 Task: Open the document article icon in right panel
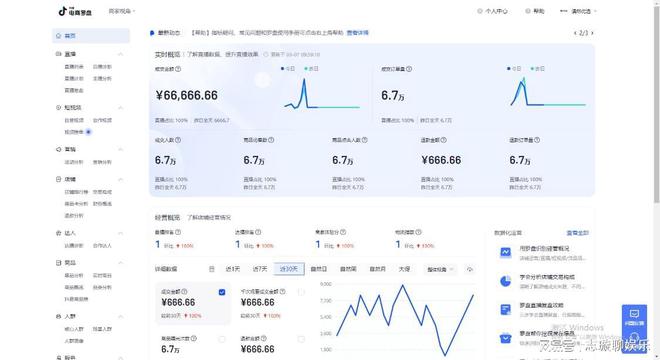point(505,309)
